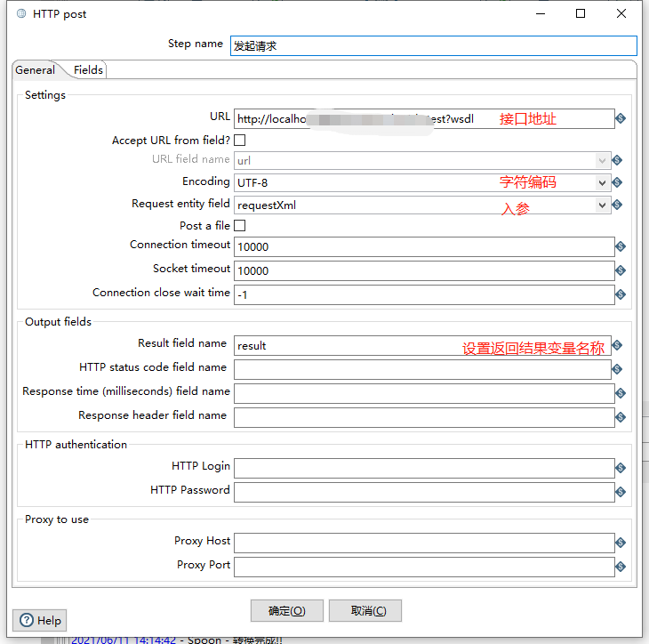The image size is (649, 644).
Task: Click the requestXml combo text
Action: (x=267, y=205)
